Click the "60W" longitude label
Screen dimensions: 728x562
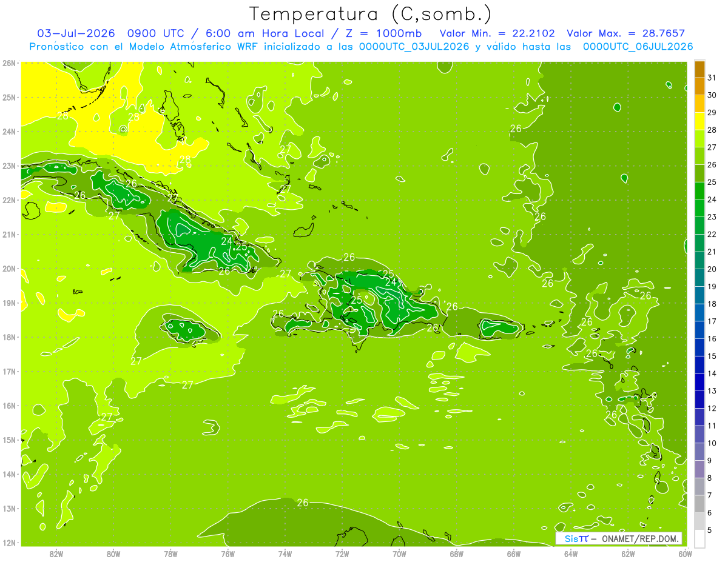tap(686, 554)
